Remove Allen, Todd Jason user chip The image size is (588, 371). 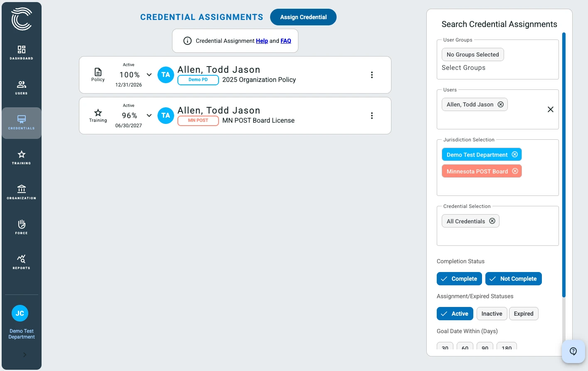[x=501, y=104]
